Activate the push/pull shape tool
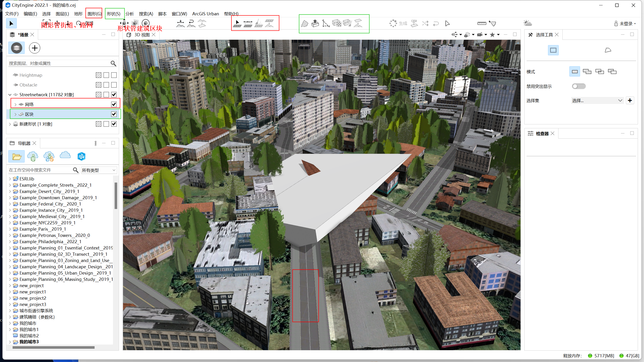The width and height of the screenshot is (644, 362). (x=315, y=23)
